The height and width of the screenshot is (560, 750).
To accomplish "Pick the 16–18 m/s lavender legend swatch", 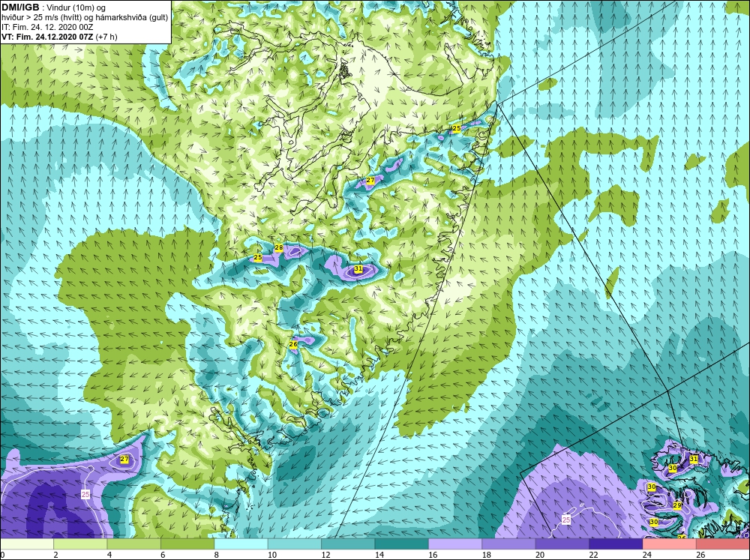I will point(455,544).
